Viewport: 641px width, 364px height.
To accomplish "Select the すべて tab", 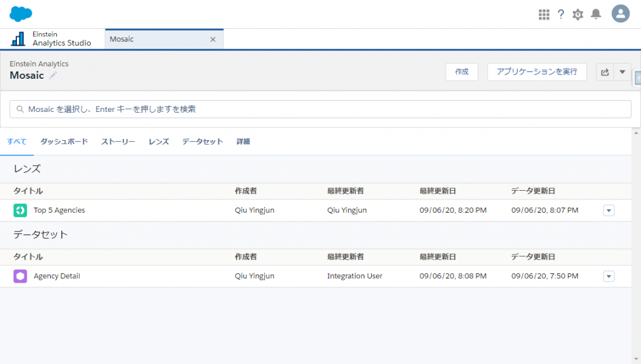I will (17, 141).
